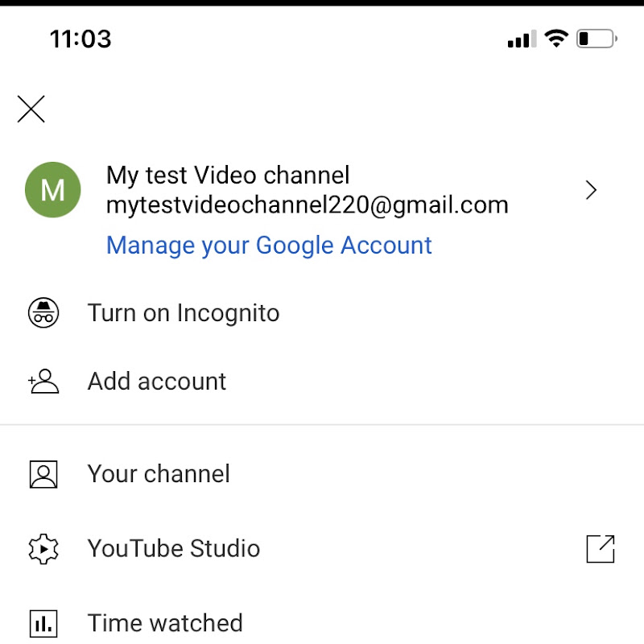Select Turn on Incognito option
Screen dimensions: 644x644
(x=184, y=313)
